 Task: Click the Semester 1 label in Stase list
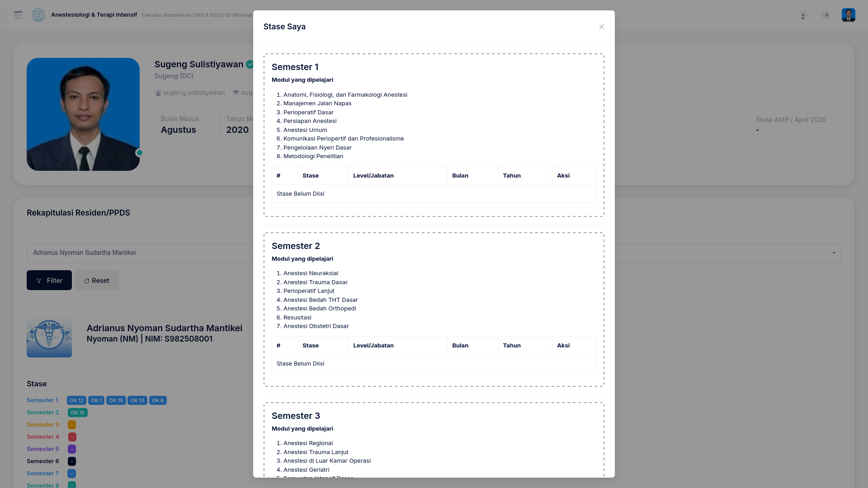coord(42,400)
